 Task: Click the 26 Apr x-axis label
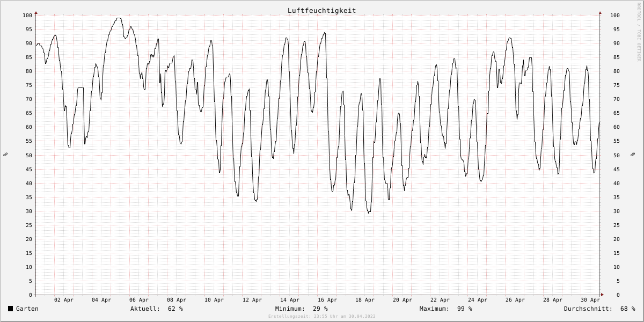point(515,300)
